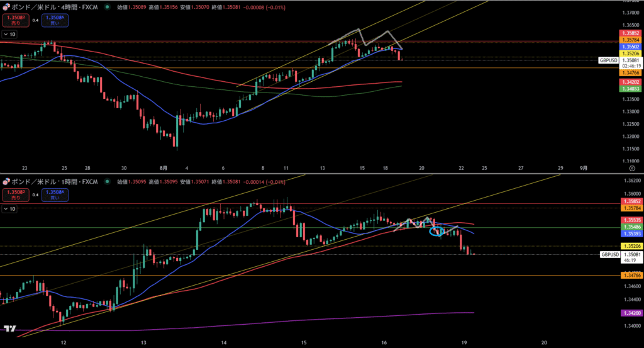This screenshot has width=644, height=348.
Task: Expand the indicator legend on the 1-hour chart
Action: 10,208
